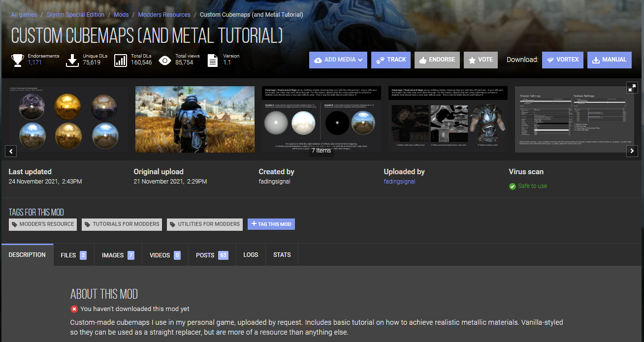This screenshot has height=342, width=644.
Task: Click the Original upload date text
Action: coord(170,182)
